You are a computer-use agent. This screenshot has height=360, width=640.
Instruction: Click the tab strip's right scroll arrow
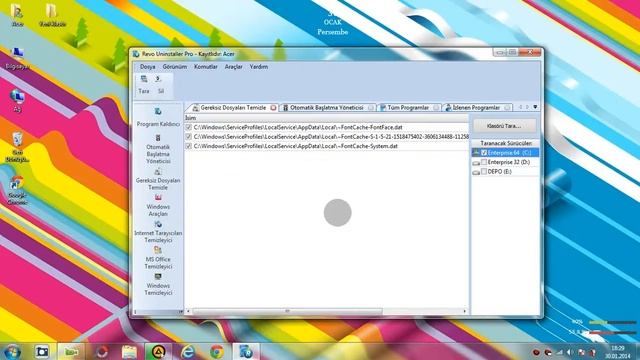click(527, 107)
